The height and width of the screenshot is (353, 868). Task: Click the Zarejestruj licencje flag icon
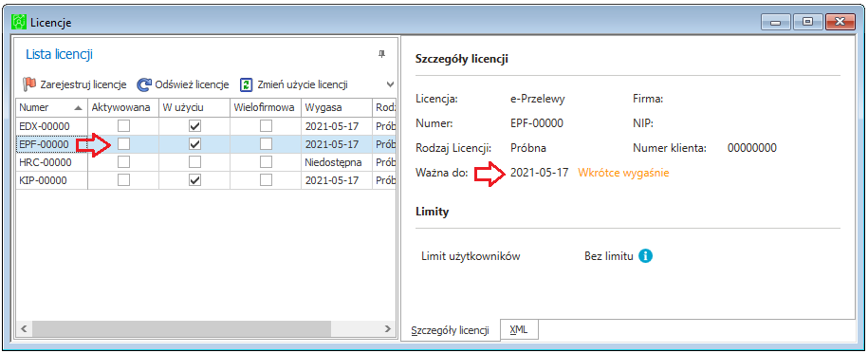(x=29, y=84)
